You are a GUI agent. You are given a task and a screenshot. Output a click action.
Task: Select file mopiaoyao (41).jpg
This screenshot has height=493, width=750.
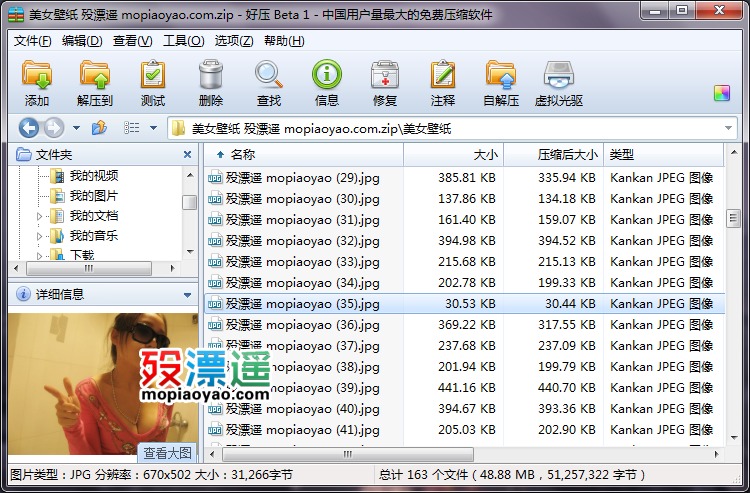tap(302, 430)
